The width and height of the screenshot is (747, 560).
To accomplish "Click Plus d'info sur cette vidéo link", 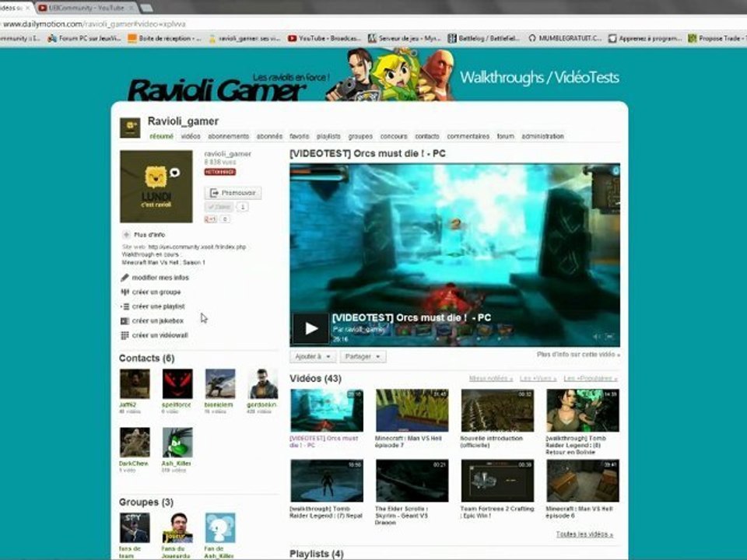I will tap(578, 355).
